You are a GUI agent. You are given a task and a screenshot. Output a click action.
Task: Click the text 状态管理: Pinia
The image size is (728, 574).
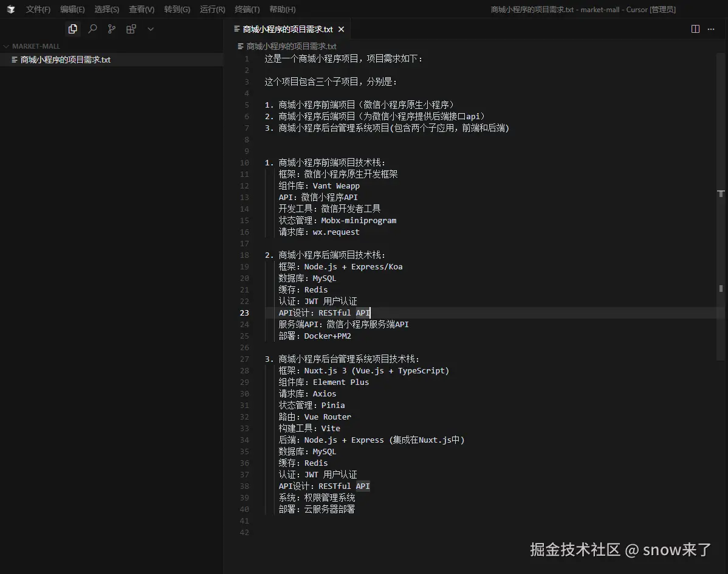pyautogui.click(x=312, y=406)
